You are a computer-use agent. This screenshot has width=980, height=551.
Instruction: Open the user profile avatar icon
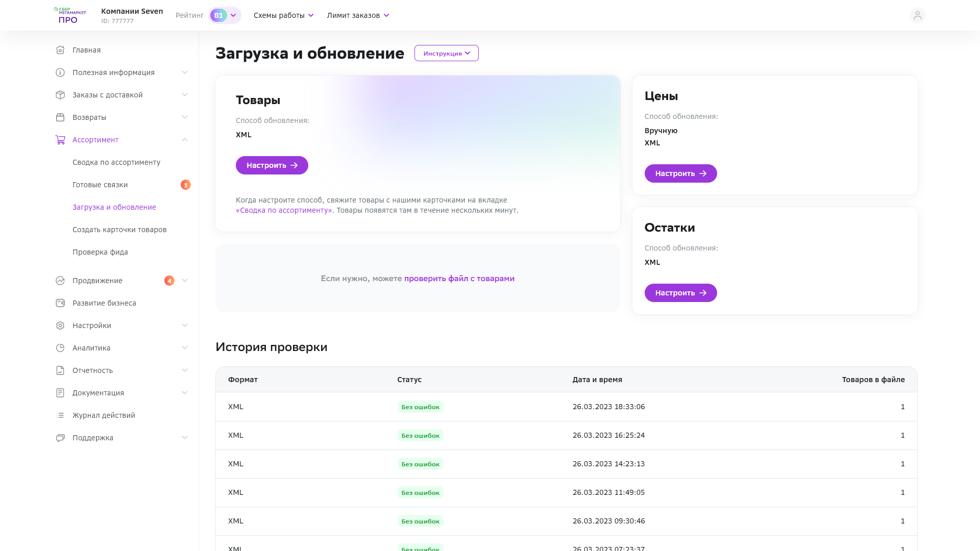[917, 15]
